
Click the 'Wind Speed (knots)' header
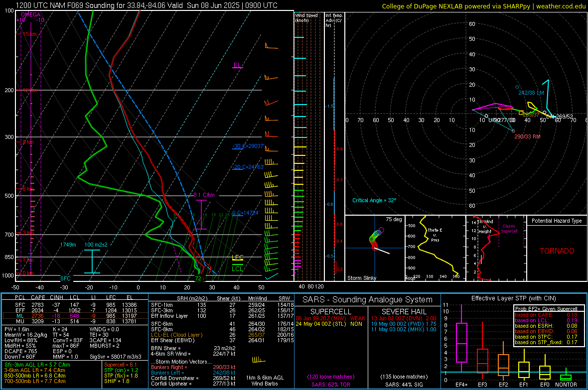pos(306,17)
